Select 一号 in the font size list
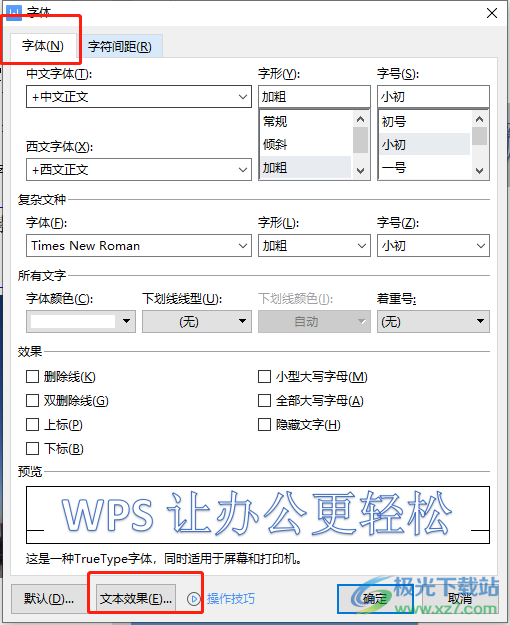The height and width of the screenshot is (625, 510). point(425,167)
